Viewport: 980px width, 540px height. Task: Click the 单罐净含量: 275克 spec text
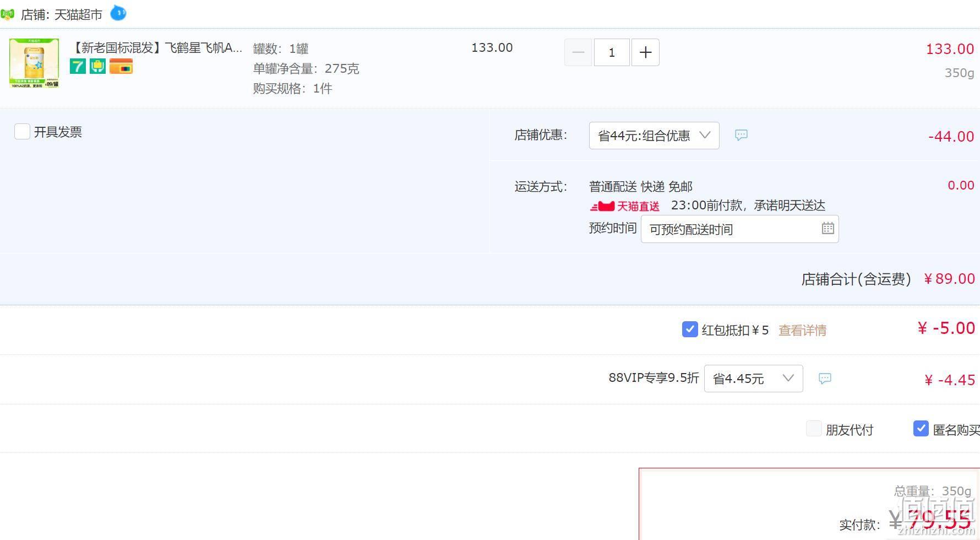click(306, 68)
